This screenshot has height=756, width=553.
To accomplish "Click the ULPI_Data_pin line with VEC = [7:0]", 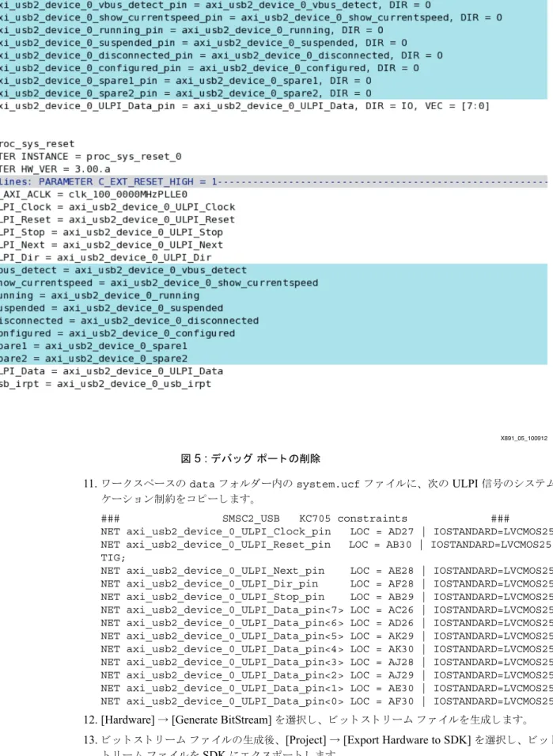I will pyautogui.click(x=244, y=106).
